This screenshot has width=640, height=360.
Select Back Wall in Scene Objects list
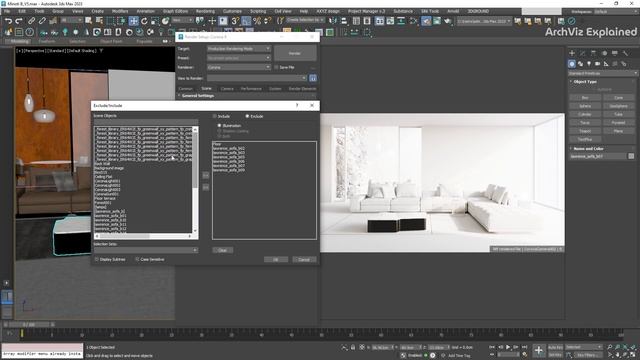pos(102,164)
